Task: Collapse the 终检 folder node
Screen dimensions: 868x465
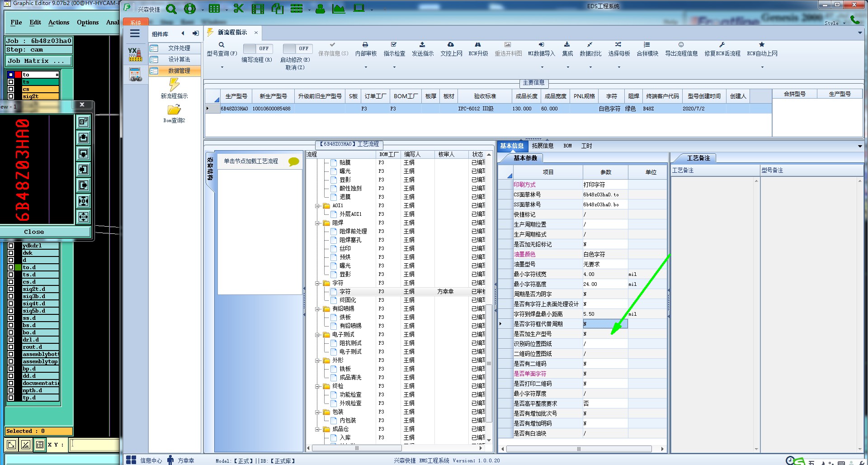Action: pos(317,386)
